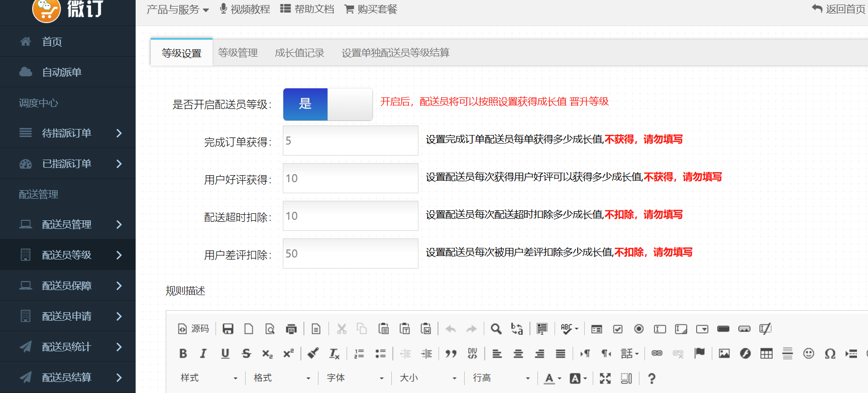Expand the 已指派订单 sidebar menu
868x393 pixels.
click(68, 164)
